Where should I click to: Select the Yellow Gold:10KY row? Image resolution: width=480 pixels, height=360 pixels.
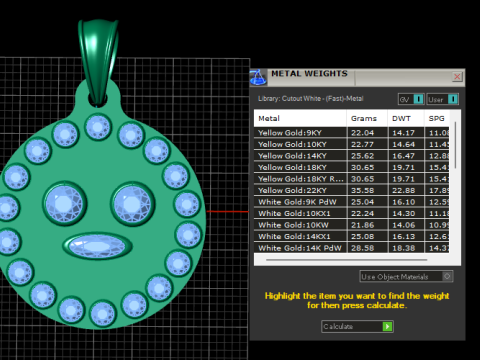351,144
